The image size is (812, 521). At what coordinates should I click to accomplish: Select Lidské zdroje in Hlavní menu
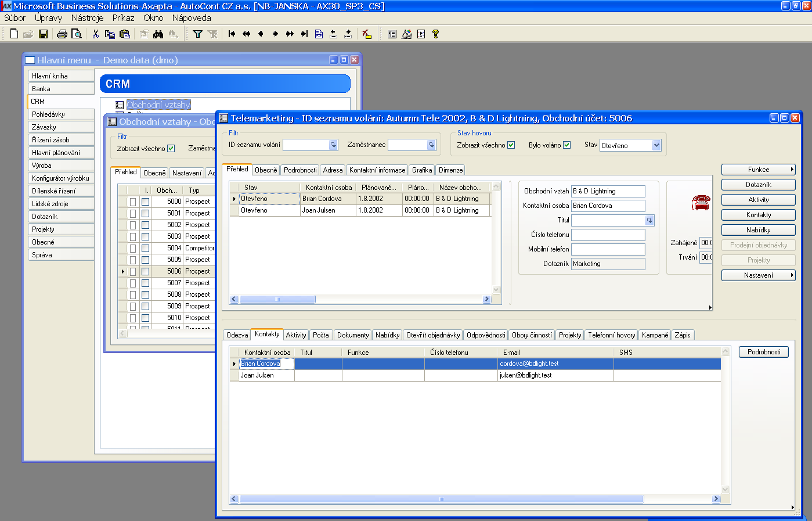[60, 204]
